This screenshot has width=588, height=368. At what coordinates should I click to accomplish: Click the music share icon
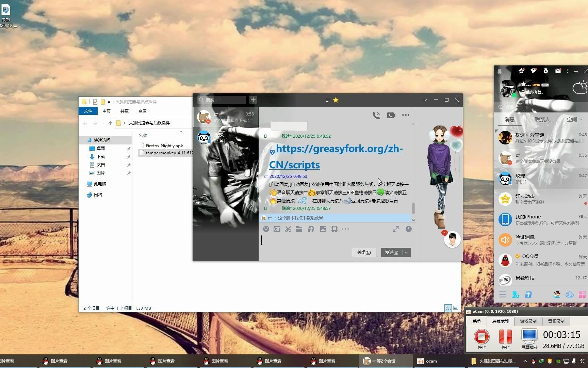pos(311,229)
